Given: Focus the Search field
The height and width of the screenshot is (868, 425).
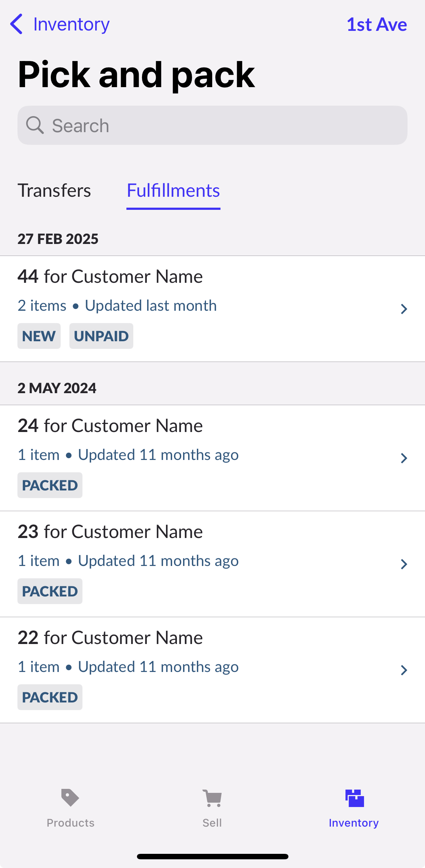Looking at the screenshot, I should [218, 126].
